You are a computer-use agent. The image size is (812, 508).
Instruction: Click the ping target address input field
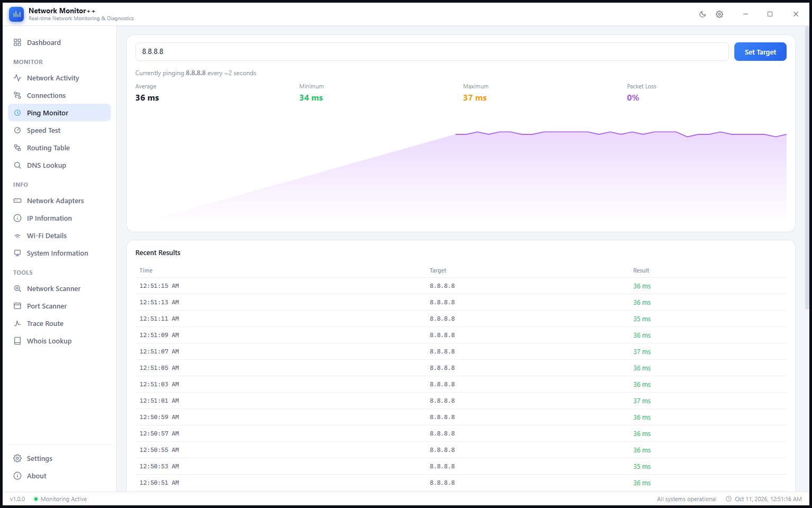[x=432, y=52]
